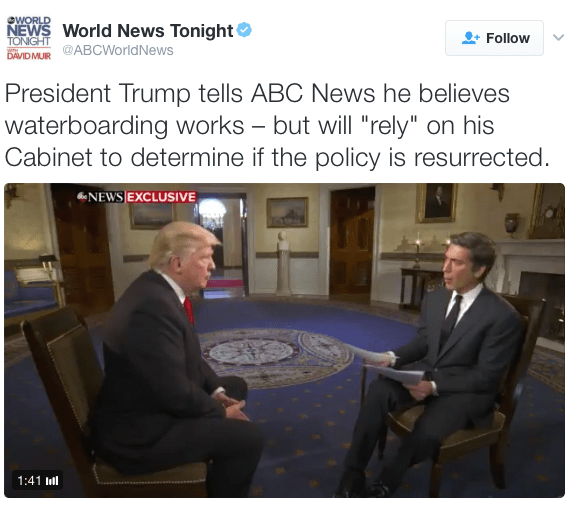580x508 pixels.
Task: Click the audio bars icon on video
Action: click(x=52, y=481)
